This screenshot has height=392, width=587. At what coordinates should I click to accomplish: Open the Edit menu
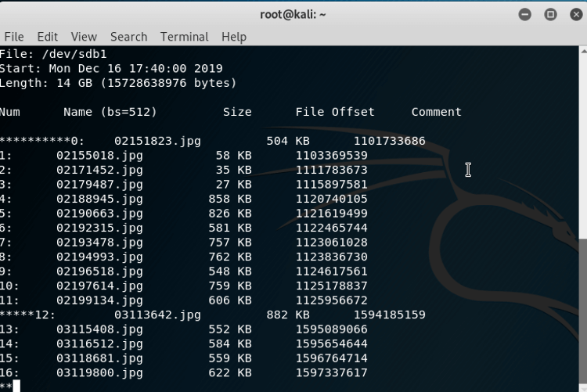pyautogui.click(x=48, y=37)
